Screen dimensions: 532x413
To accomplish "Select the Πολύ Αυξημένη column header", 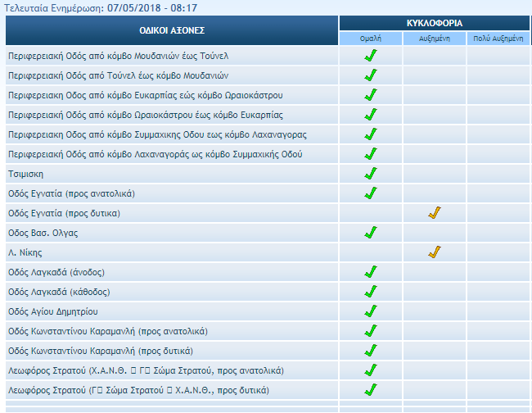I will pos(498,39).
